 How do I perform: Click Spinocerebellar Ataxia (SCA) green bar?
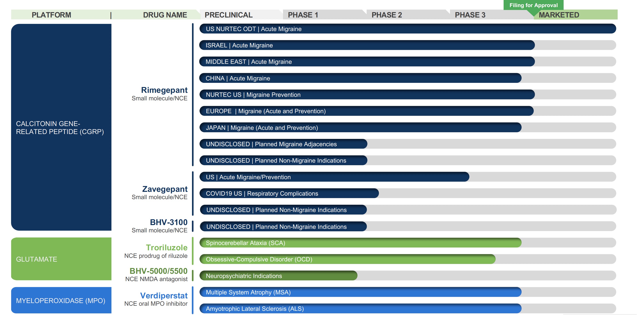(360, 243)
